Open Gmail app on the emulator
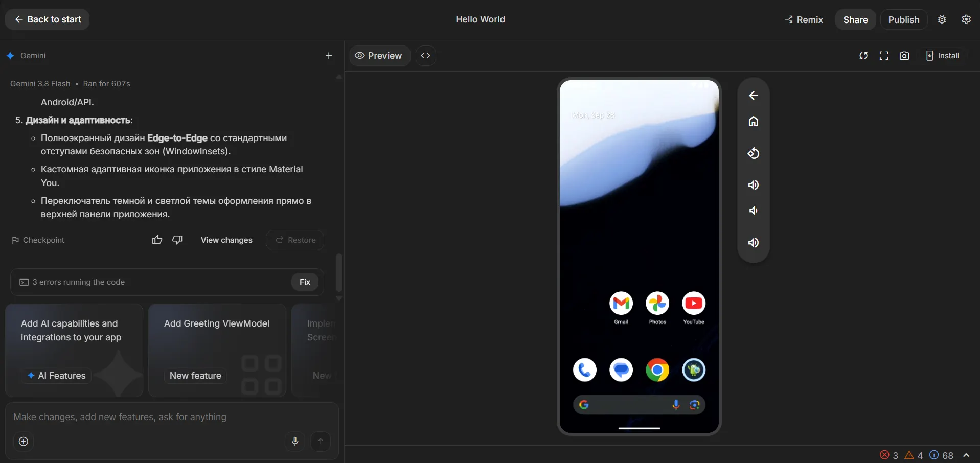 (x=621, y=304)
